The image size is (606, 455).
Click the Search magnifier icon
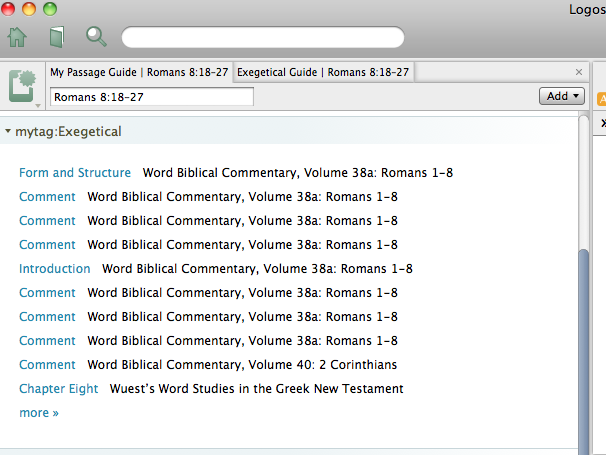point(96,37)
